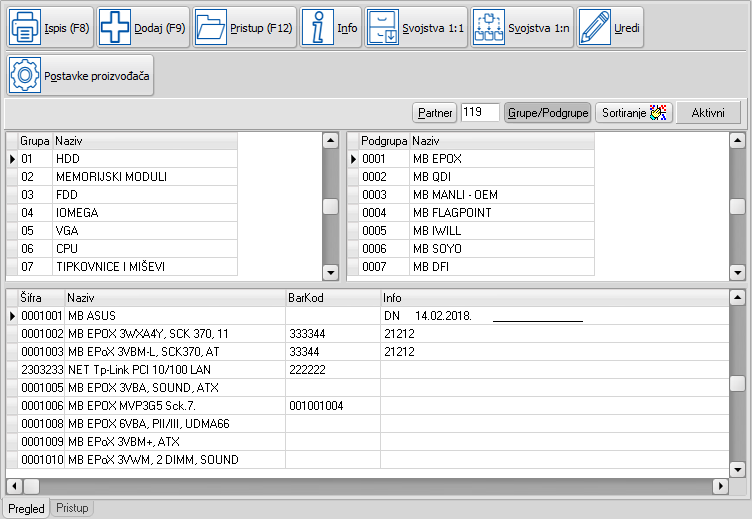Click the Info cell with 14.02.2018.

click(x=555, y=316)
